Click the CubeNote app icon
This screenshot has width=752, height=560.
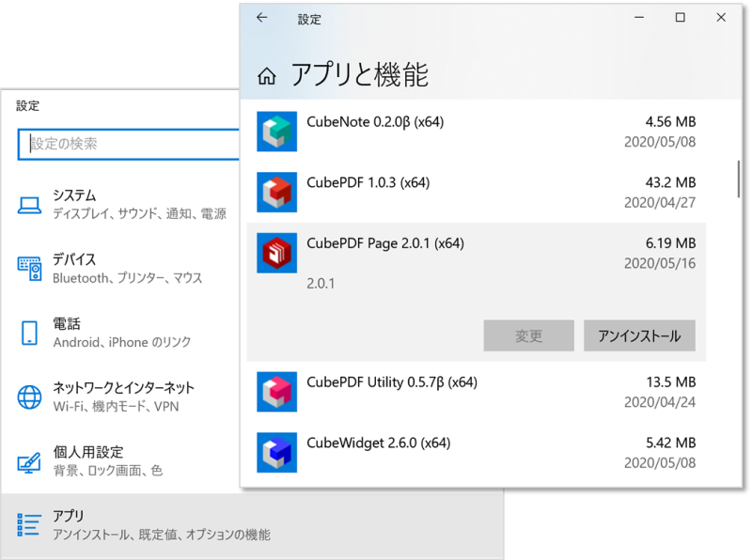(x=276, y=132)
